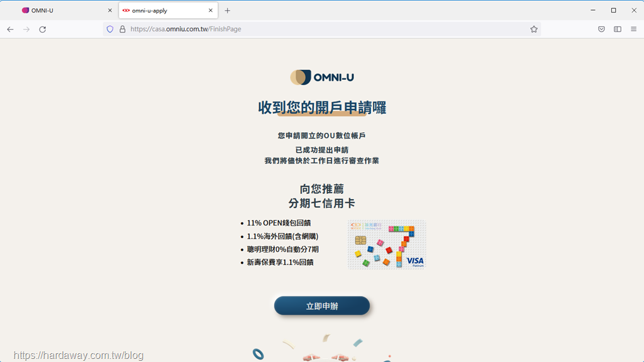Image resolution: width=644 pixels, height=362 pixels.
Task: Open a new tab with the plus button
Action: [227, 11]
